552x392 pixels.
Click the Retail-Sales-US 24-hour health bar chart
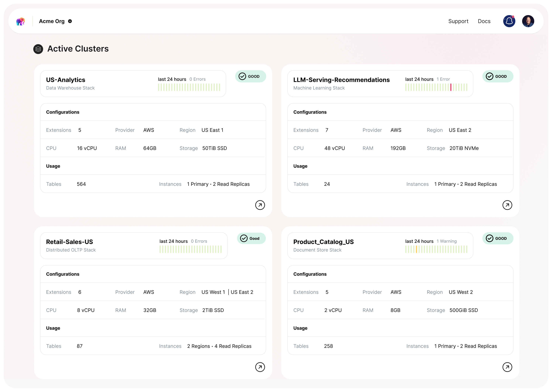point(190,249)
